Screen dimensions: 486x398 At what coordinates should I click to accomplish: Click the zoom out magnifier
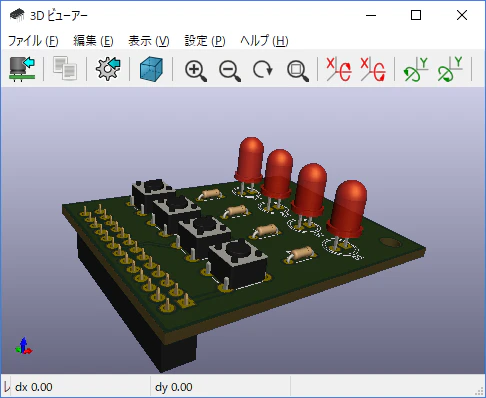coord(230,71)
